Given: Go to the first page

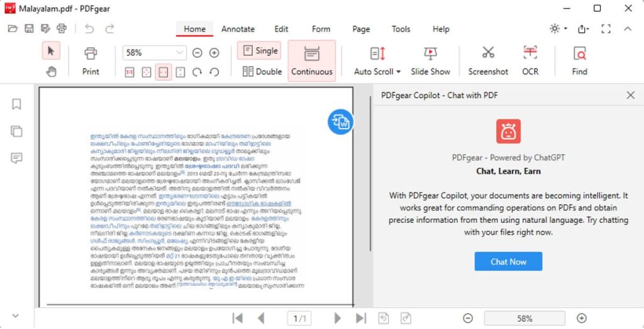Looking at the screenshot, I should point(237,318).
